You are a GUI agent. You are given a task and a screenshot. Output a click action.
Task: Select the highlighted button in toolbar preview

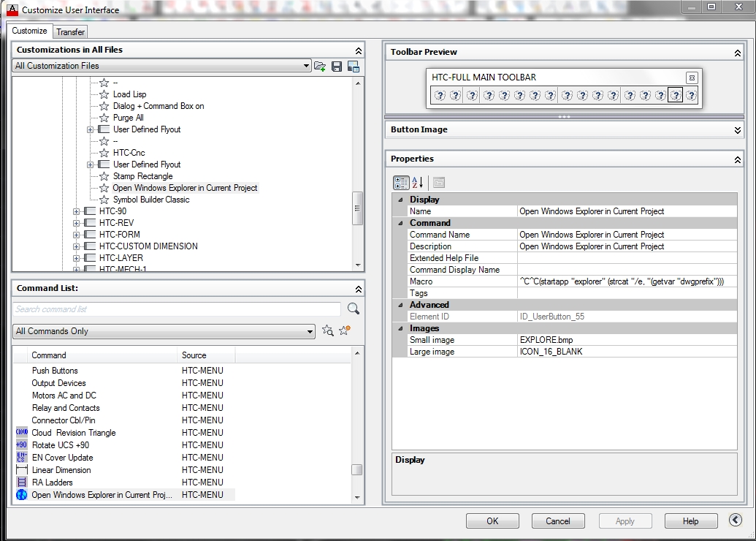(x=676, y=95)
